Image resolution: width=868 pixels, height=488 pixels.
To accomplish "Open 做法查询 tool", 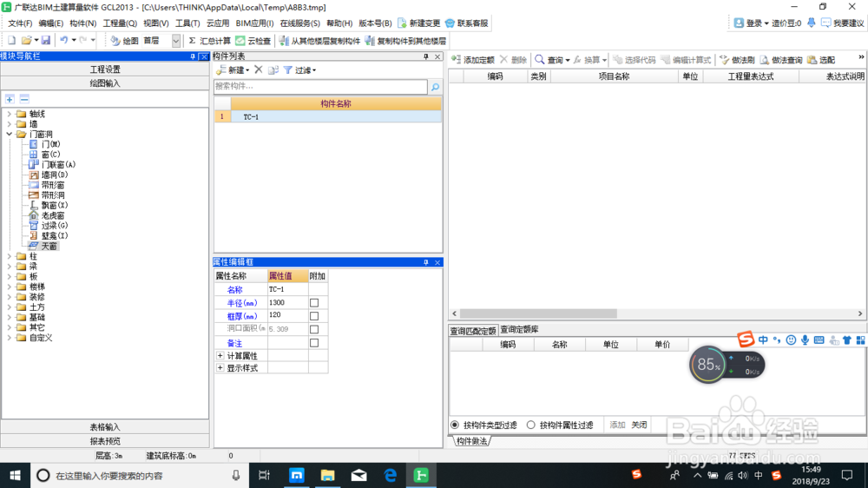I will [x=781, y=60].
